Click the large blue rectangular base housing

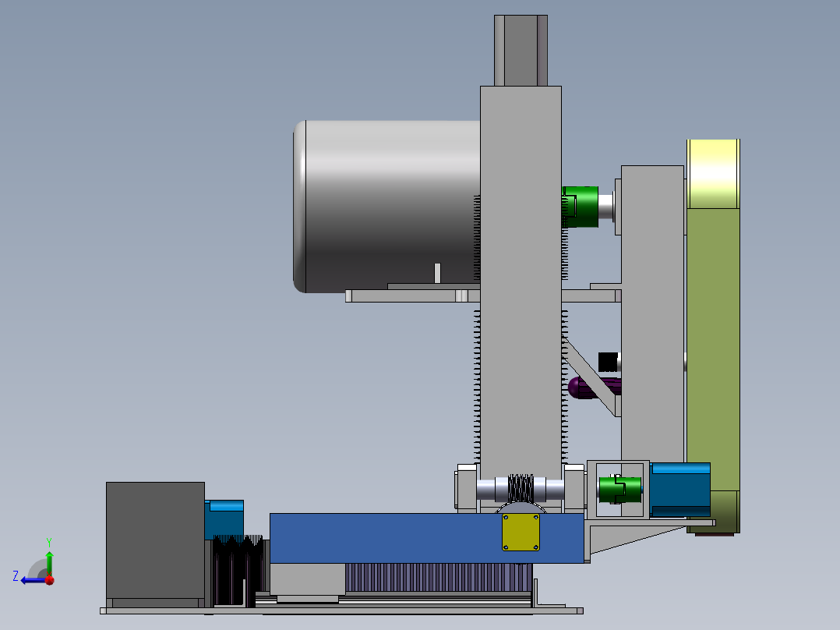click(x=426, y=538)
